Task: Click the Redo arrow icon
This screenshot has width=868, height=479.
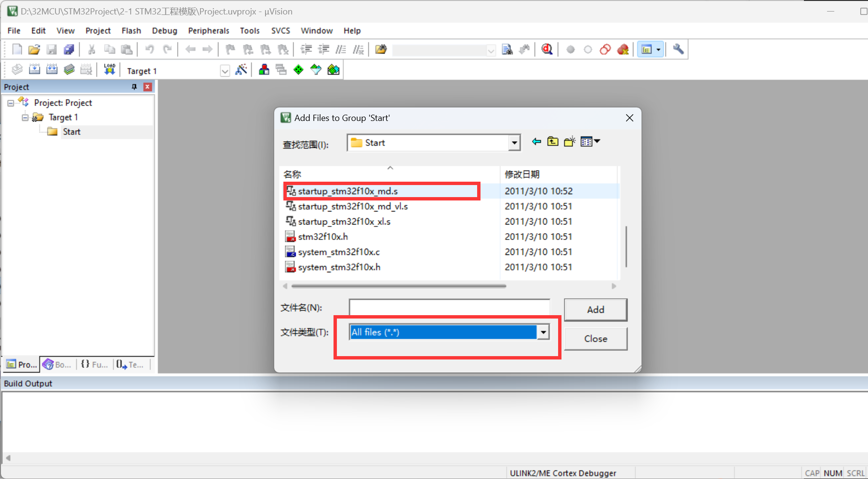Action: coord(167,49)
